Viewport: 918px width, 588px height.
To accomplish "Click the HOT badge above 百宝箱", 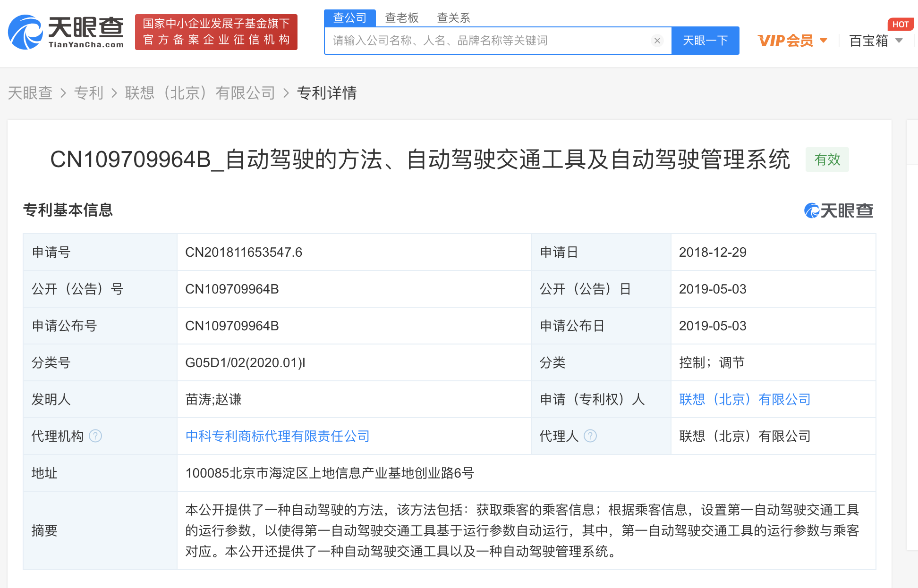I will pos(900,24).
